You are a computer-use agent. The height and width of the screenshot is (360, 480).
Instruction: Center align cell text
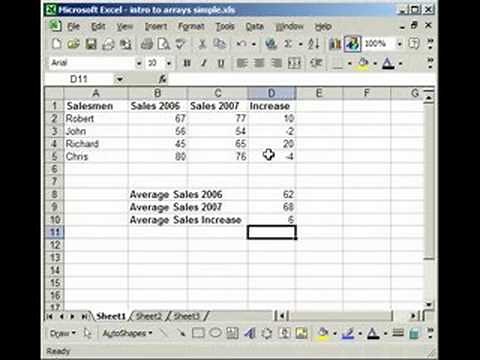(259, 63)
